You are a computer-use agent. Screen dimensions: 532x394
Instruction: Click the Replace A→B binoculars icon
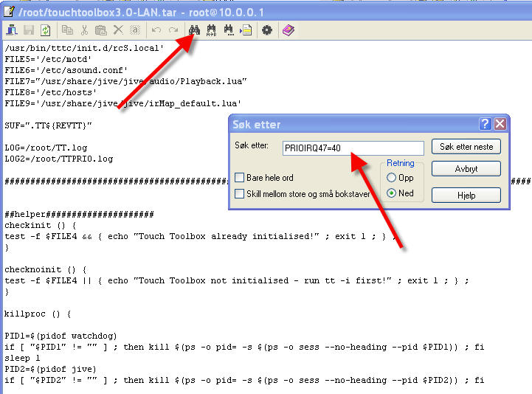tap(211, 30)
